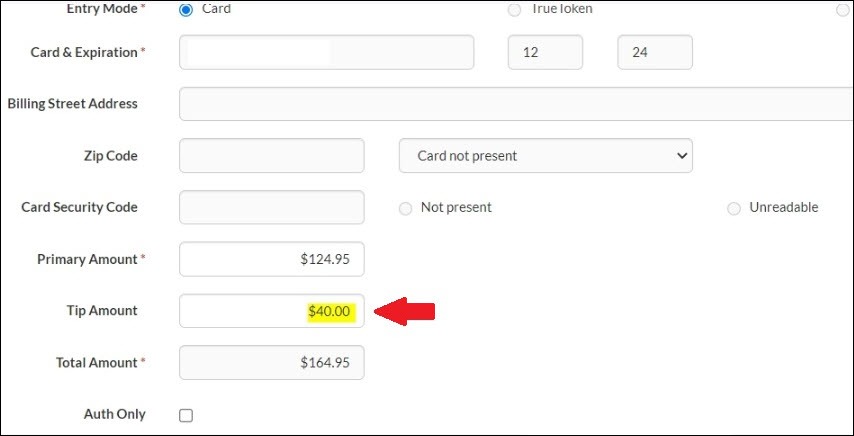The height and width of the screenshot is (436, 854).
Task: Select the Card entry mode radio button
Action: (185, 10)
